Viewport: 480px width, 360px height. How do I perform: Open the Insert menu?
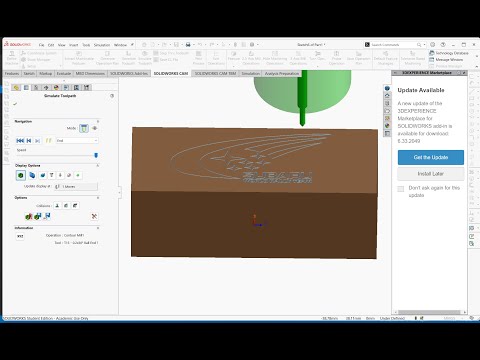[74, 45]
